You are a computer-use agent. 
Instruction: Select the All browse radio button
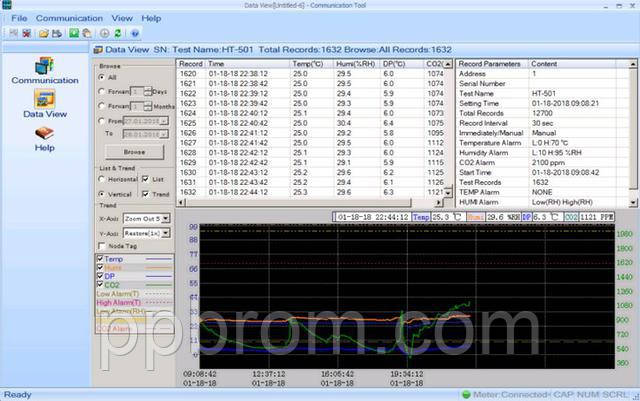102,76
